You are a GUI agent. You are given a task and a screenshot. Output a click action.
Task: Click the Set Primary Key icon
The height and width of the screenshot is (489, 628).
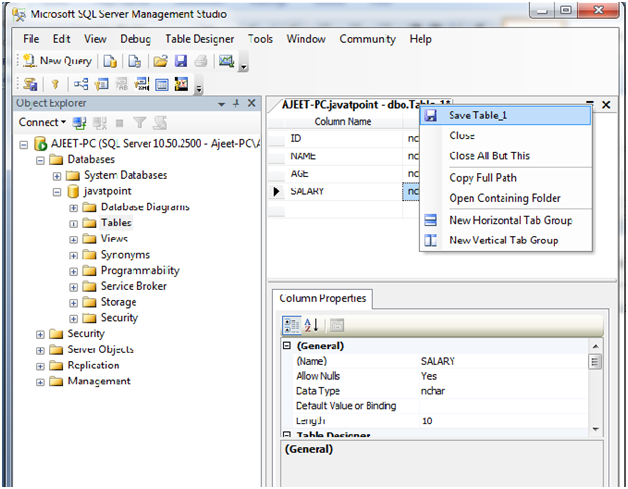tap(55, 84)
